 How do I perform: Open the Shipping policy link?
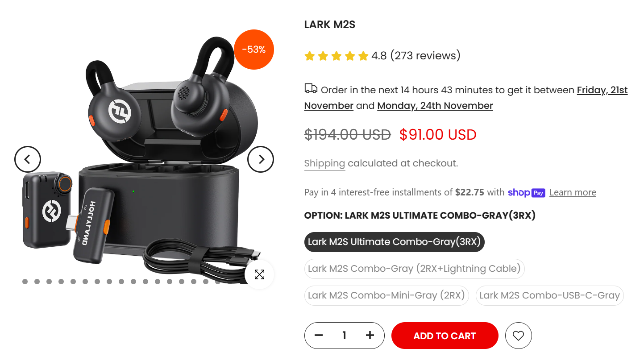click(x=324, y=163)
